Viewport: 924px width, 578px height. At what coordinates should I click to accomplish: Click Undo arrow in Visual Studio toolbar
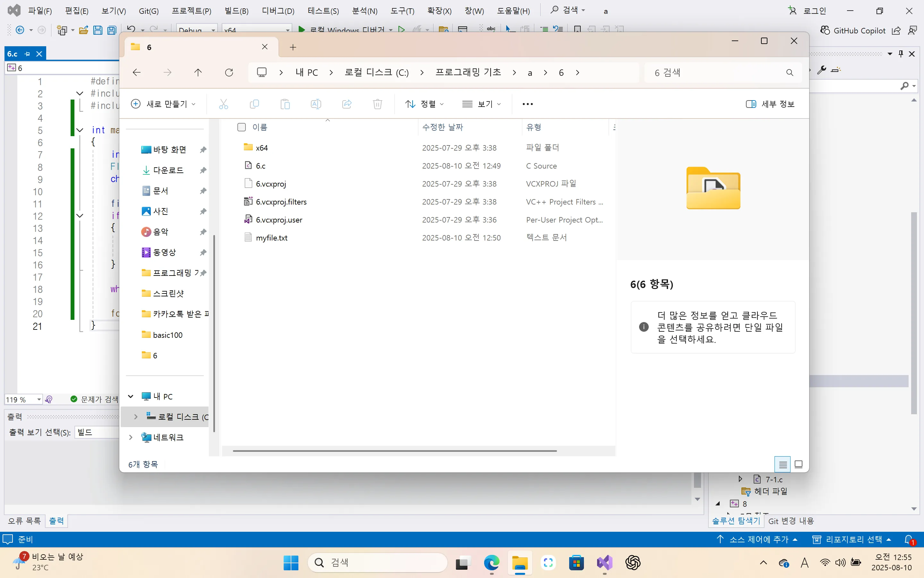coord(131,30)
